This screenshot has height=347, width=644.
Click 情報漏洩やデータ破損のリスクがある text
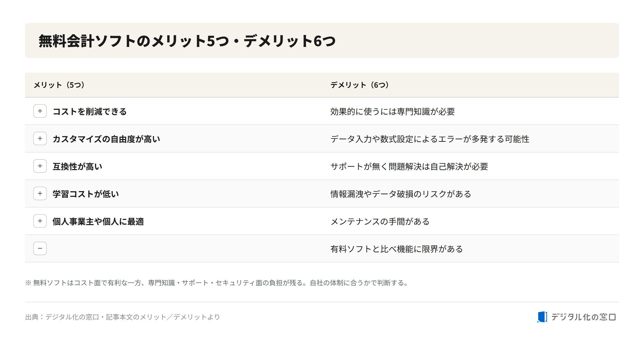point(401,194)
